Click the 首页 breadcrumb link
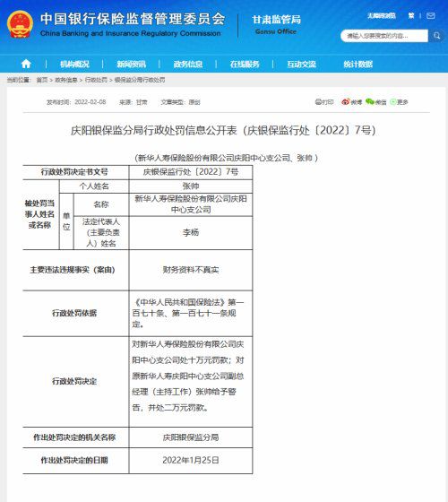This screenshot has width=448, height=502. pyautogui.click(x=42, y=80)
